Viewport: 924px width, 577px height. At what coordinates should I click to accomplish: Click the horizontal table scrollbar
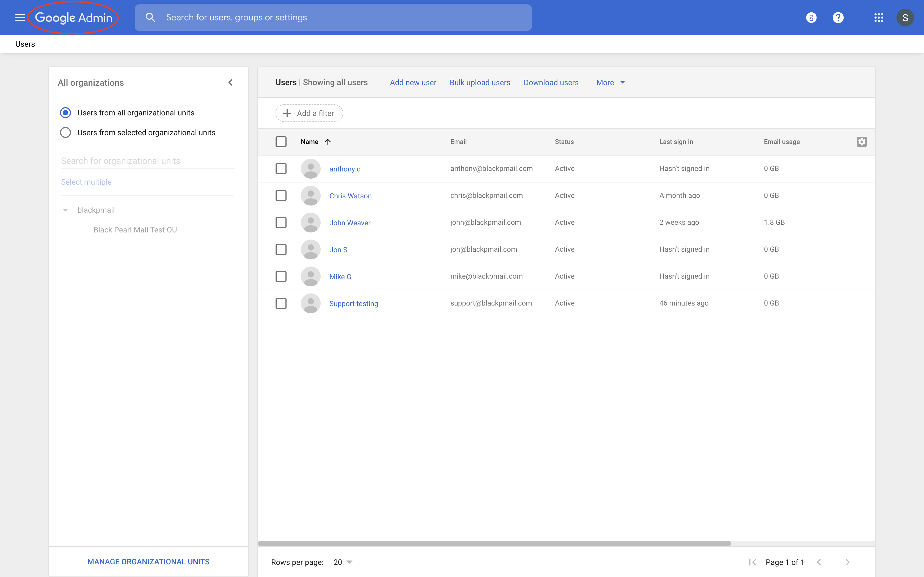[494, 543]
